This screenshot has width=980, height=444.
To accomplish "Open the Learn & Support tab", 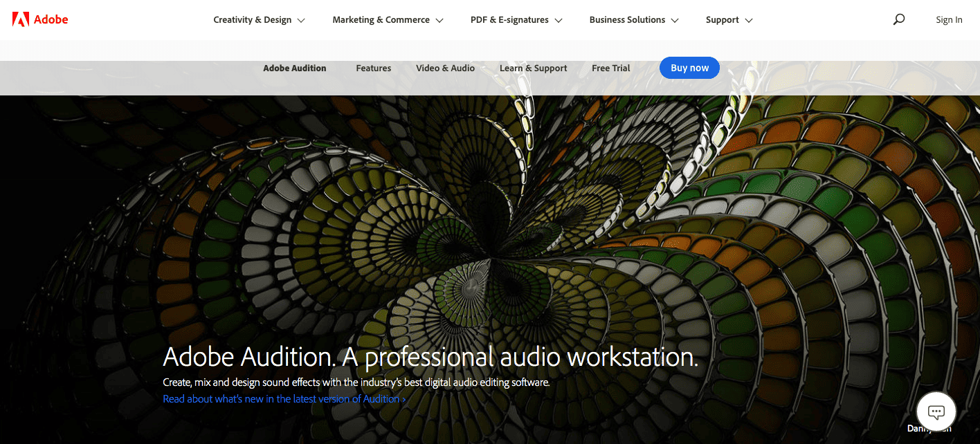I will coord(533,68).
